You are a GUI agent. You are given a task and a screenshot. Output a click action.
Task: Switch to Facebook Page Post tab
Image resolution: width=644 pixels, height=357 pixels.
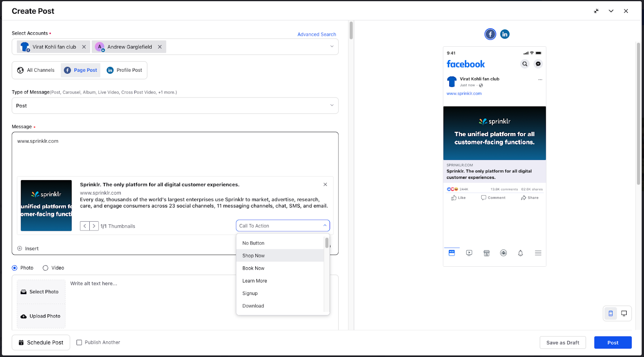tap(80, 70)
